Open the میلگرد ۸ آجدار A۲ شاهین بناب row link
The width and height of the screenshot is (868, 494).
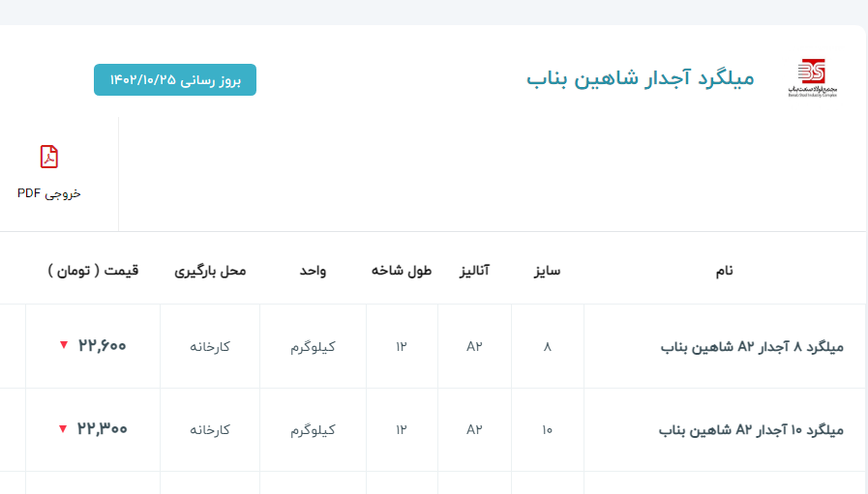coord(751,346)
